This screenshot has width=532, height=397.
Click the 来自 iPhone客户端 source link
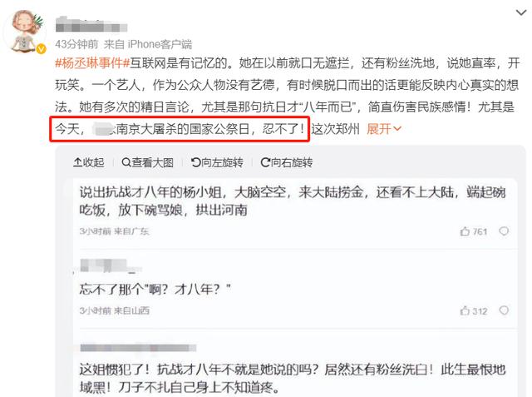148,44
